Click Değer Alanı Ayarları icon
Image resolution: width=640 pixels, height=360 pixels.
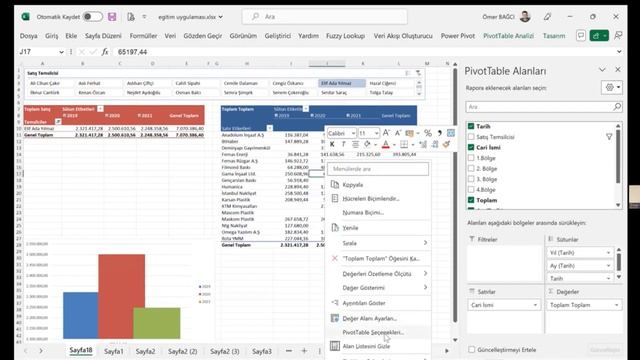[x=335, y=318]
